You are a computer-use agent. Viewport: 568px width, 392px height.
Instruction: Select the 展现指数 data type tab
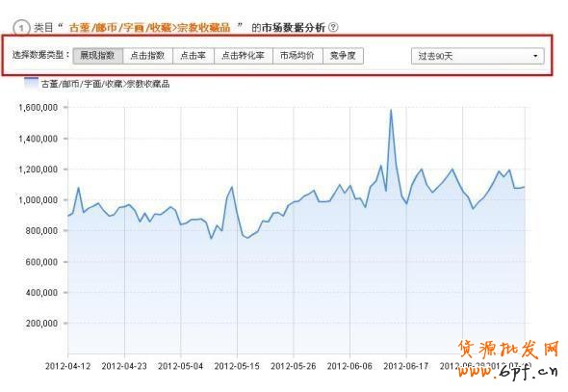pyautogui.click(x=98, y=56)
